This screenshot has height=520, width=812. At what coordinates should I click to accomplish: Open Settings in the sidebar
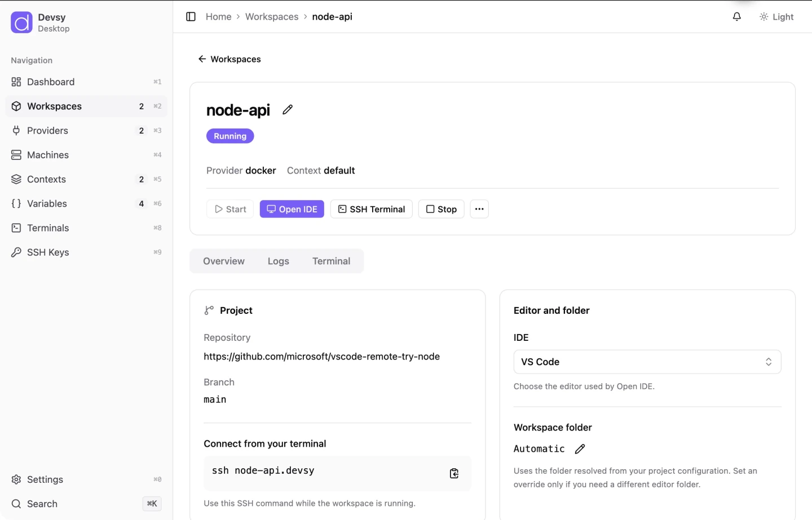(86, 479)
